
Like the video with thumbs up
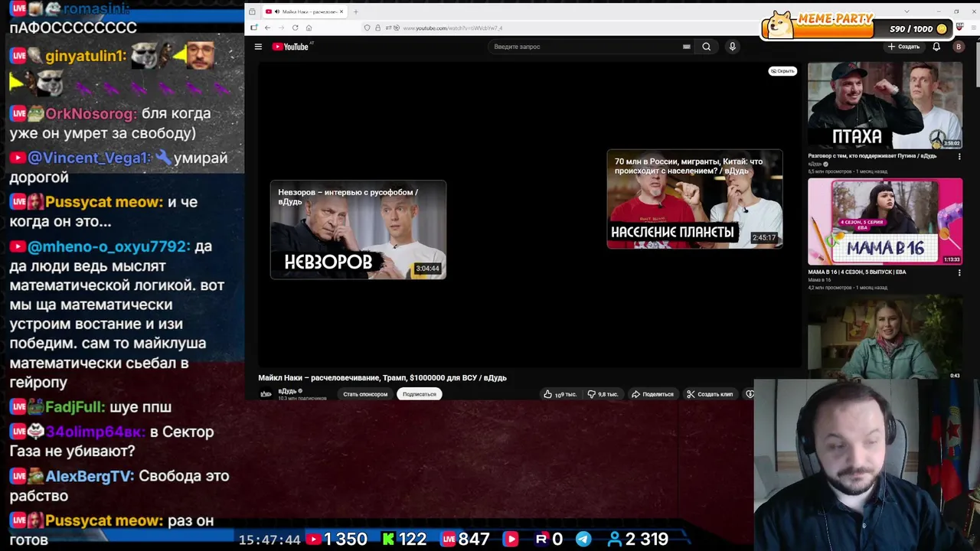tap(560, 394)
